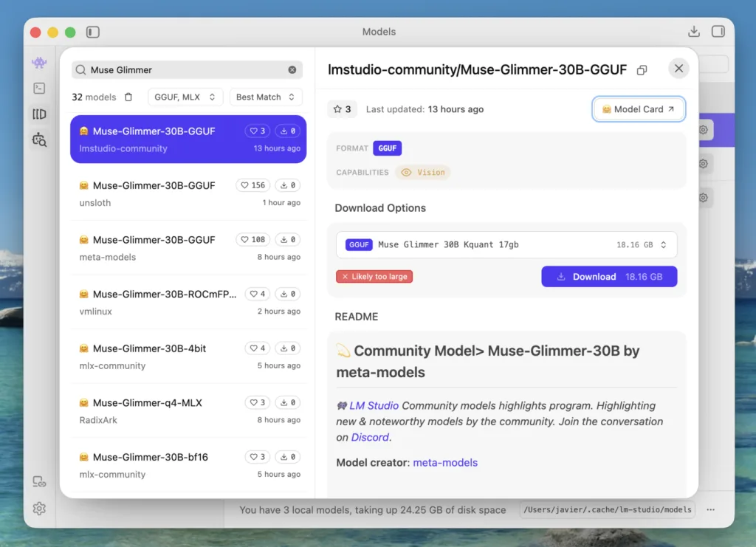Click the Vision capability tag

pyautogui.click(x=423, y=173)
